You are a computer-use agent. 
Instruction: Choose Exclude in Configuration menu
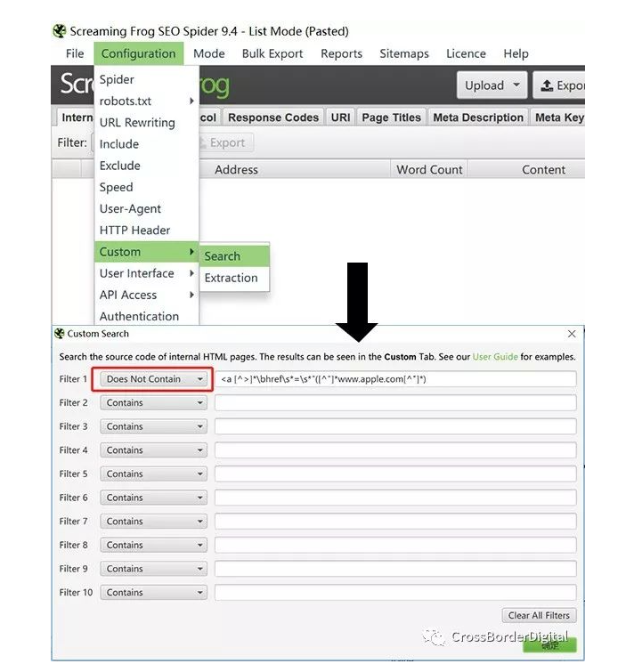tap(147, 166)
